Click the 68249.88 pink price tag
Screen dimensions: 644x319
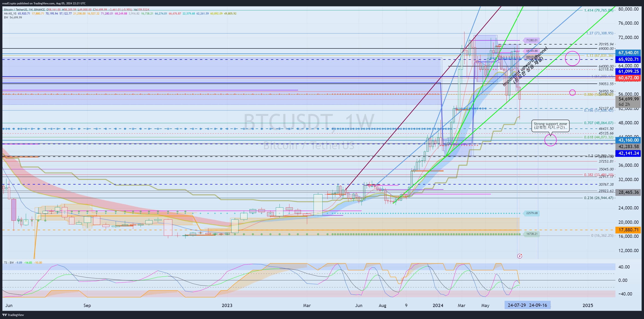pos(532,51)
